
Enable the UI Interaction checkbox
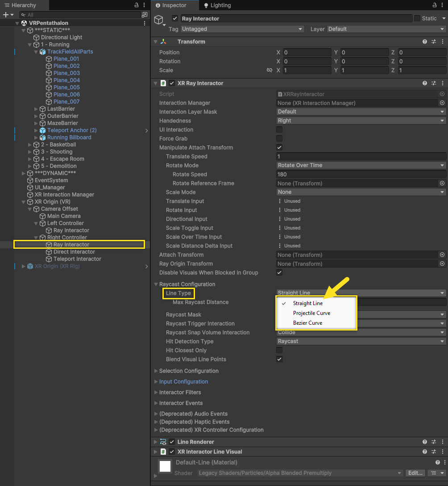pyautogui.click(x=279, y=130)
